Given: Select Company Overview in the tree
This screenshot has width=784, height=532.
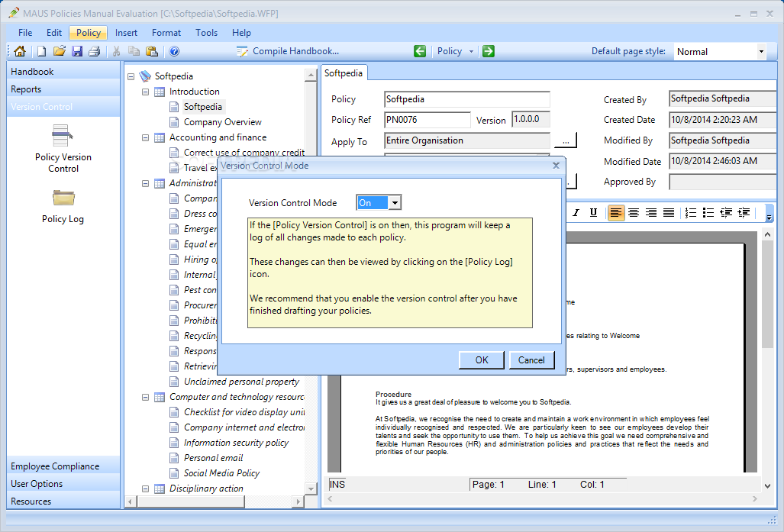Looking at the screenshot, I should click(222, 122).
